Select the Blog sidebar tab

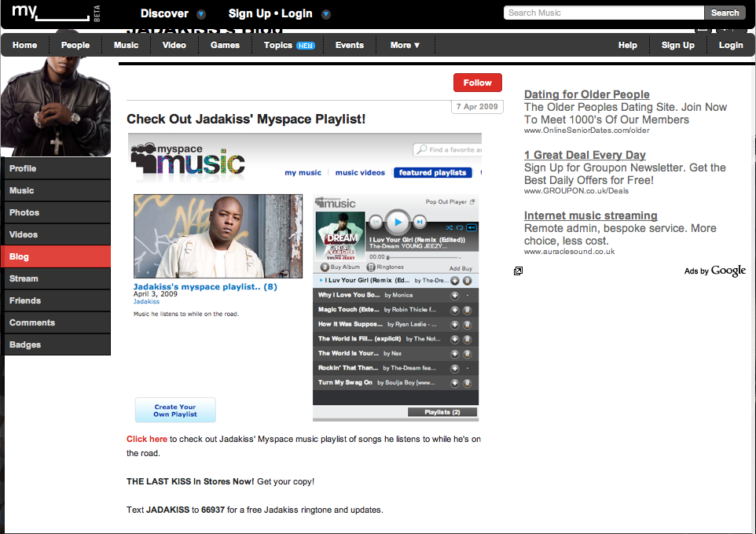pos(56,256)
